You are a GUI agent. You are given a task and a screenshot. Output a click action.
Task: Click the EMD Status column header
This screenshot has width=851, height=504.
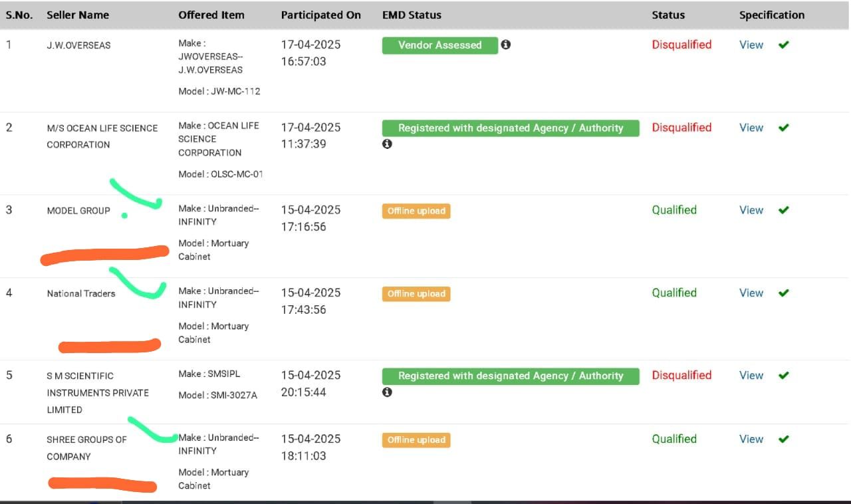pyautogui.click(x=412, y=15)
